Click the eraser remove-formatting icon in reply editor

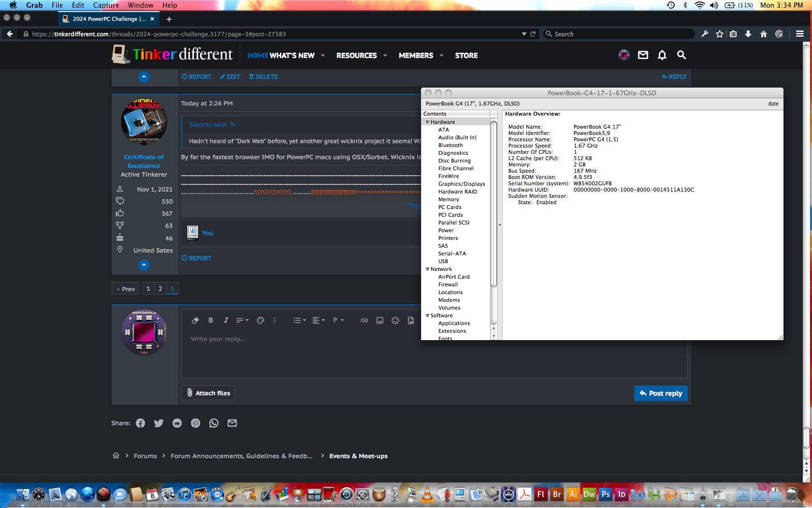(195, 320)
